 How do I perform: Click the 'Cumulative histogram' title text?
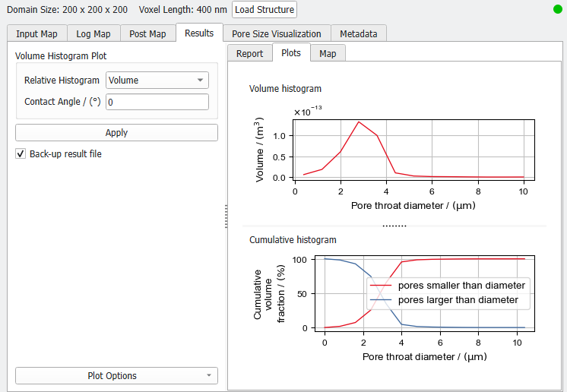point(293,240)
